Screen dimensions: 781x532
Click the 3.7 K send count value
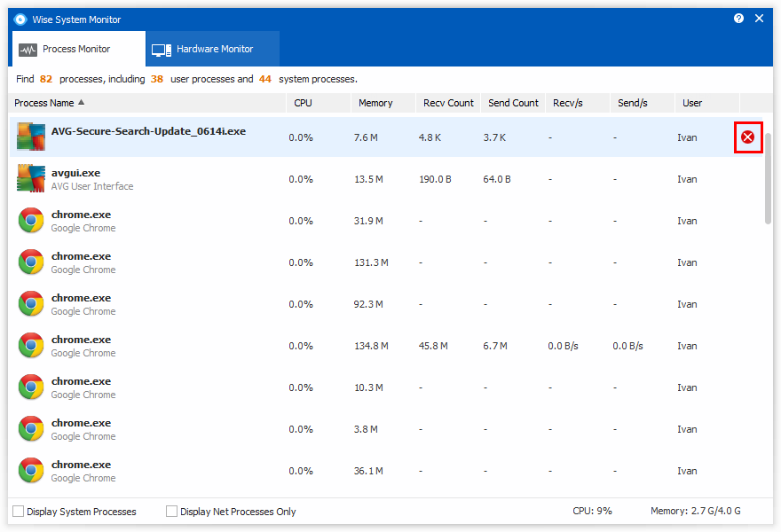point(494,137)
